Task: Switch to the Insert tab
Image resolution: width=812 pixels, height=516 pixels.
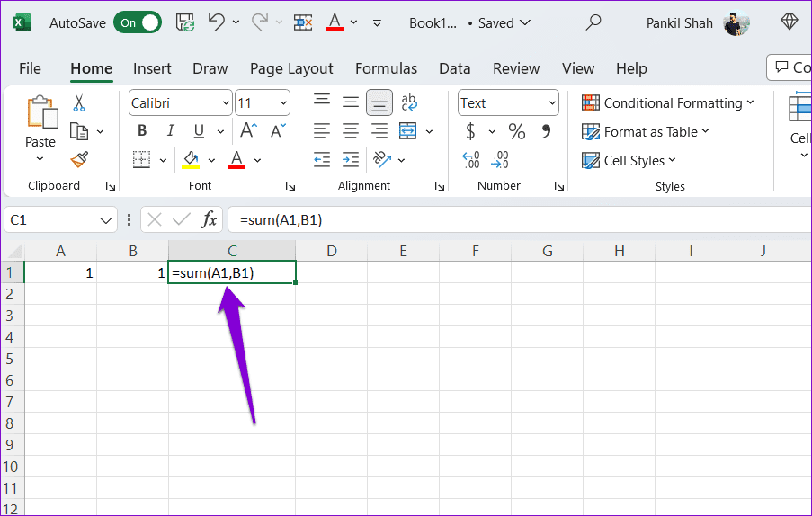Action: 152,68
